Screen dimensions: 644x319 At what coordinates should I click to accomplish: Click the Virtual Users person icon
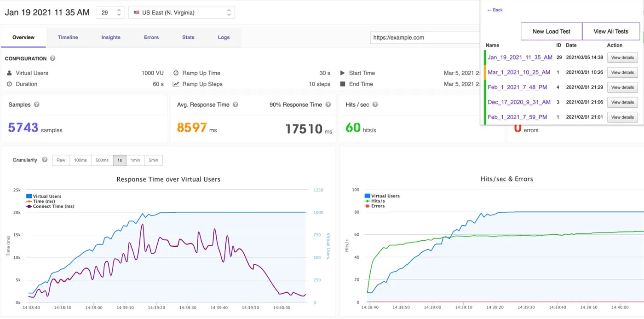pos(10,73)
